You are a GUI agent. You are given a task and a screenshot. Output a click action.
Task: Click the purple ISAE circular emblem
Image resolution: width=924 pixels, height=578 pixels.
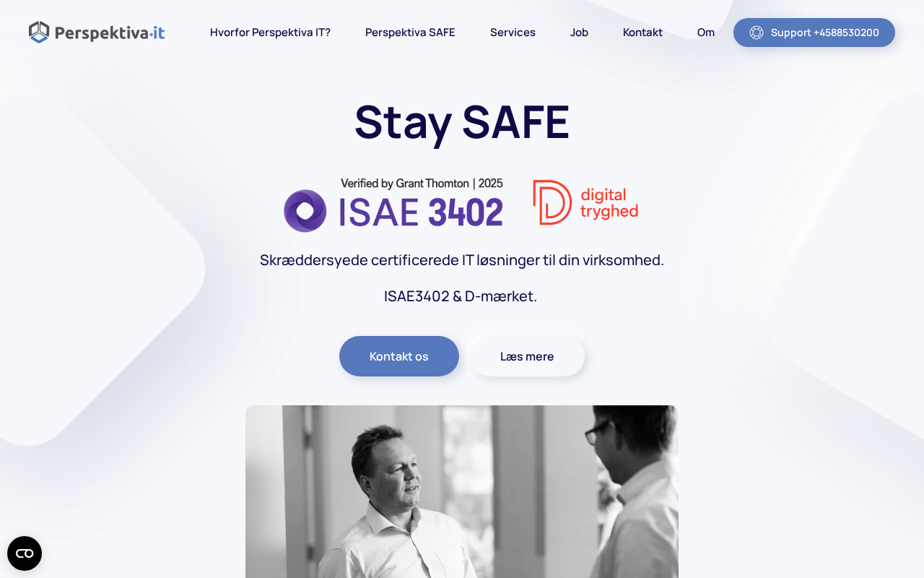[x=305, y=211]
